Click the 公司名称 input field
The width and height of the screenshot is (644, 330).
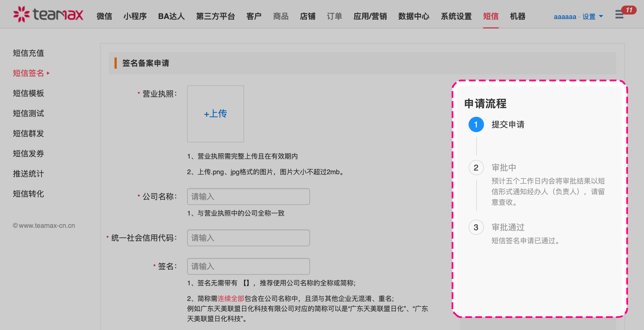point(248,197)
